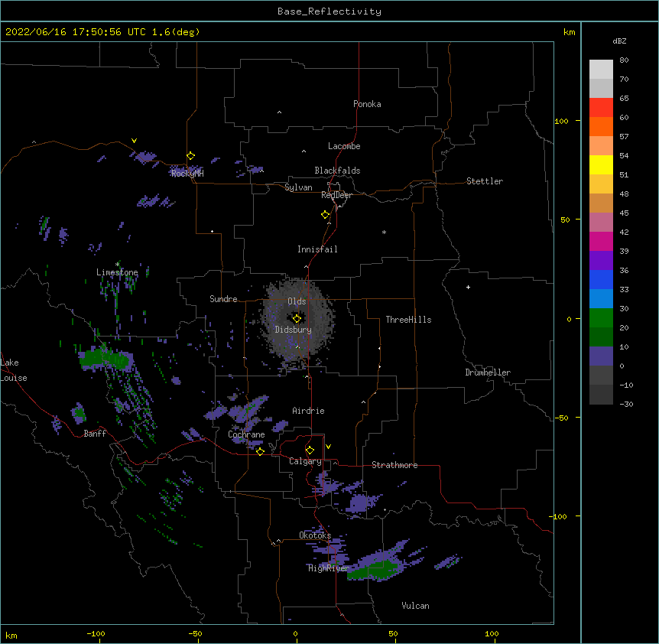Click the Innisfail city label

pos(317,249)
